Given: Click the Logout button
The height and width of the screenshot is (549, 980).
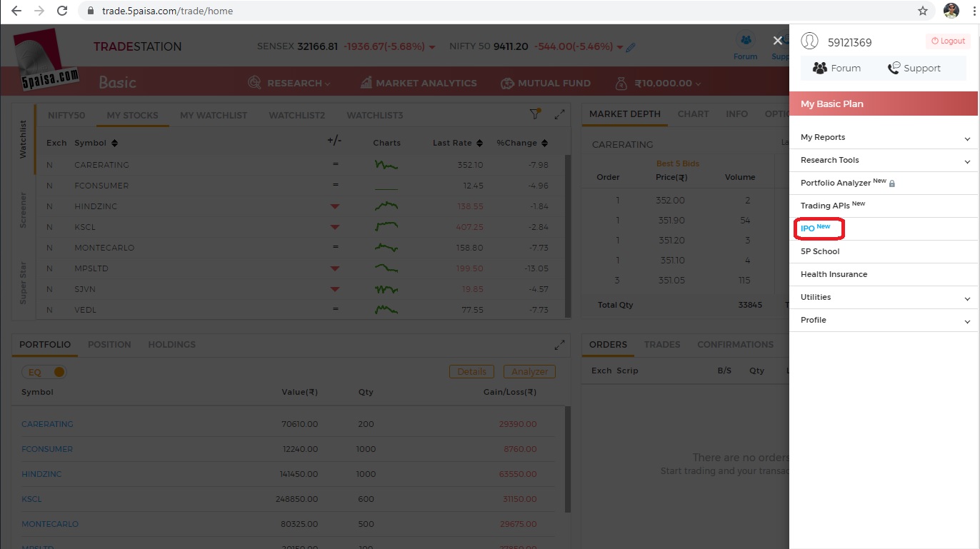Looking at the screenshot, I should point(949,41).
